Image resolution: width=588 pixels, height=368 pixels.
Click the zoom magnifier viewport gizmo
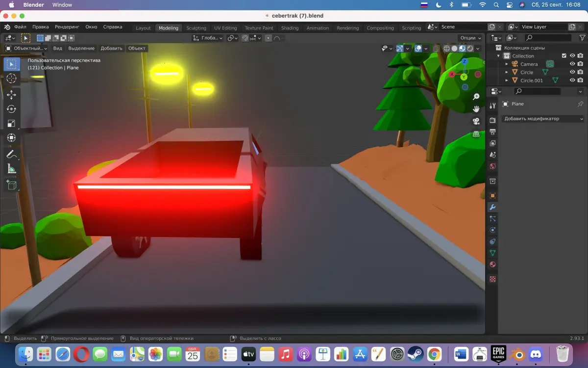(476, 97)
